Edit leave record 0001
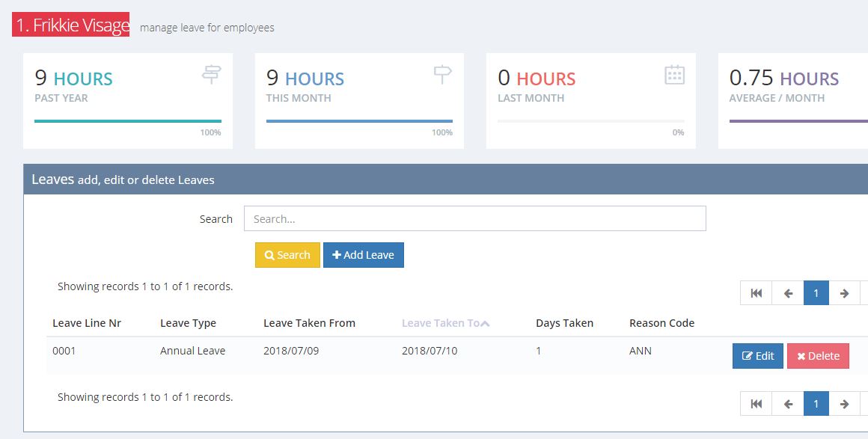Viewport: 868px width, 439px height. pyautogui.click(x=757, y=356)
